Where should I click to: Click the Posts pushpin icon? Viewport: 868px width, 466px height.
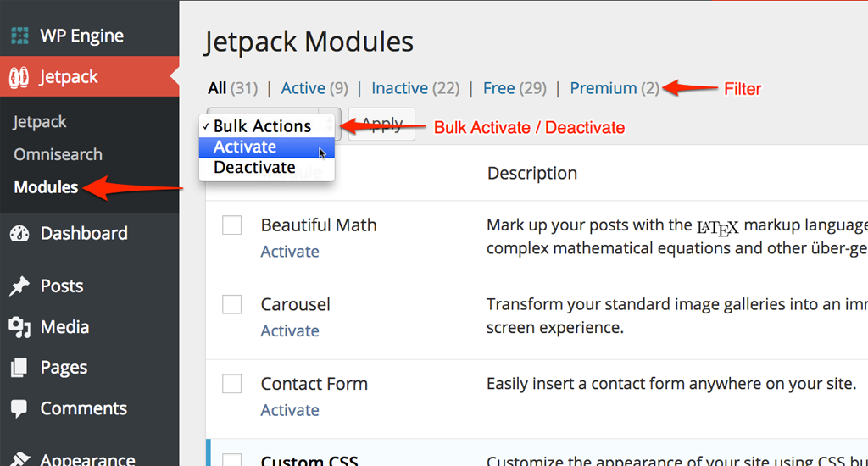(x=19, y=286)
